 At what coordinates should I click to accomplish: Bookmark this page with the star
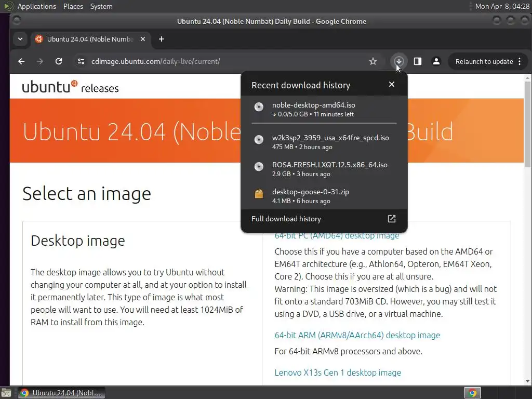click(x=373, y=61)
